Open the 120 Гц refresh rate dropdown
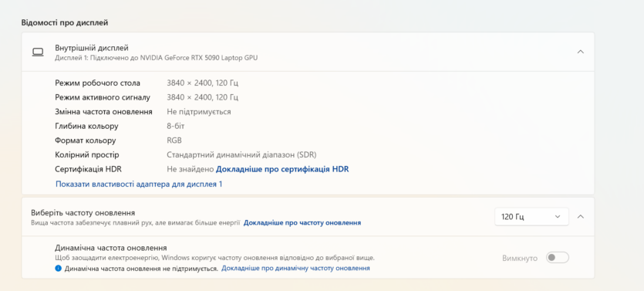 tap(531, 217)
